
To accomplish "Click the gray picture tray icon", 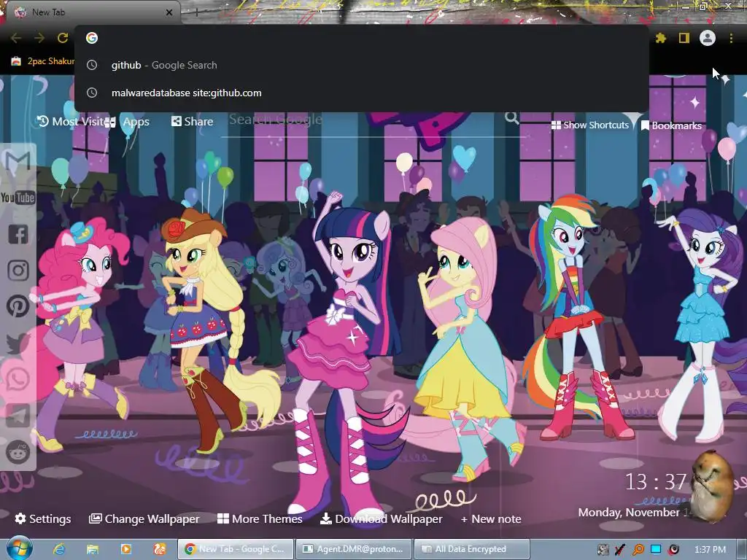I will point(603,549).
